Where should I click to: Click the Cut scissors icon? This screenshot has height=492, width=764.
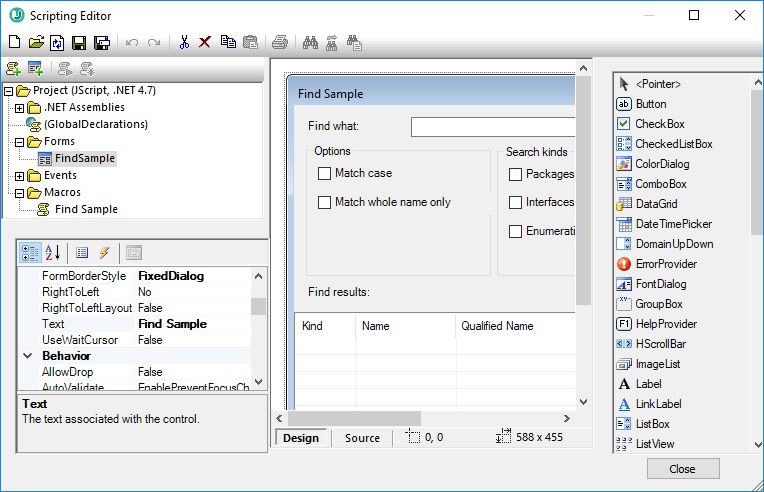click(184, 42)
